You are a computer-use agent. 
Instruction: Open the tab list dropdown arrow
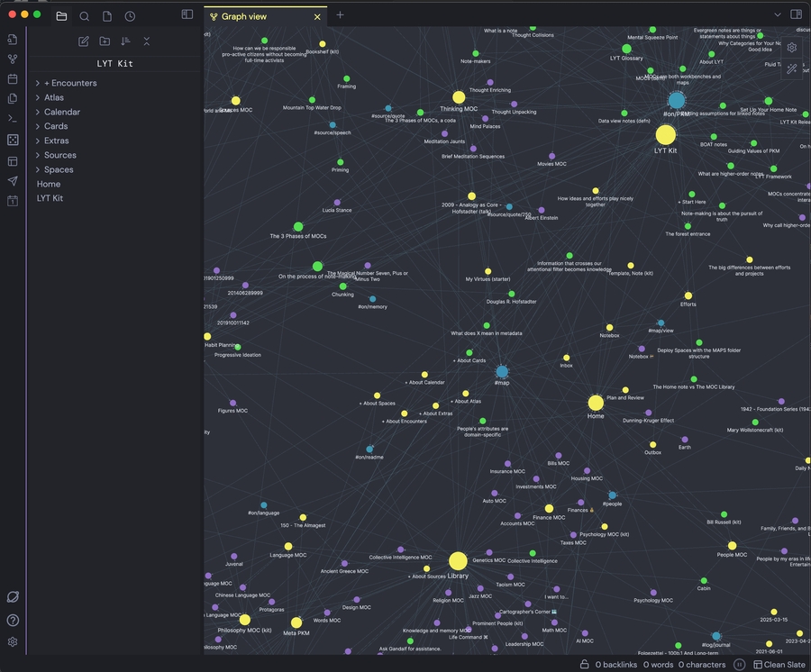777,15
